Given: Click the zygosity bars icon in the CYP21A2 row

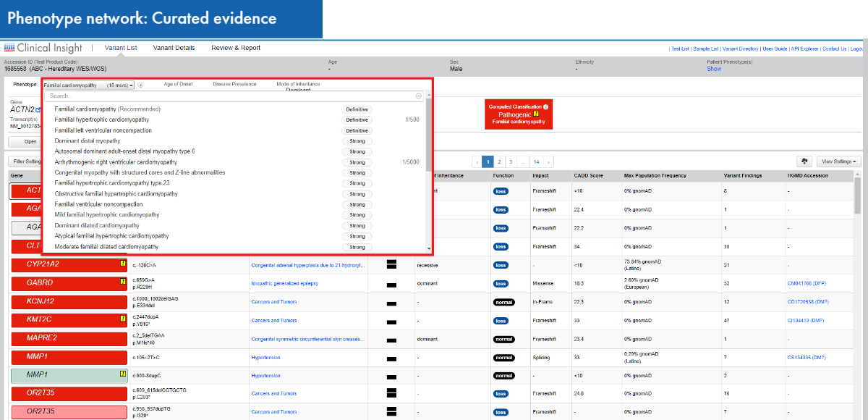Looking at the screenshot, I should click(x=391, y=265).
